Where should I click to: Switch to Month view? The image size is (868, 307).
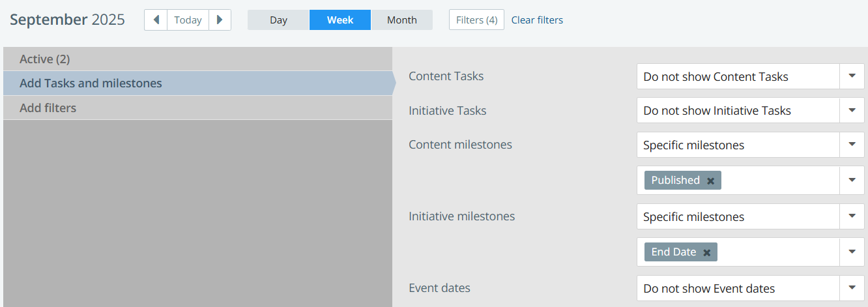click(401, 20)
